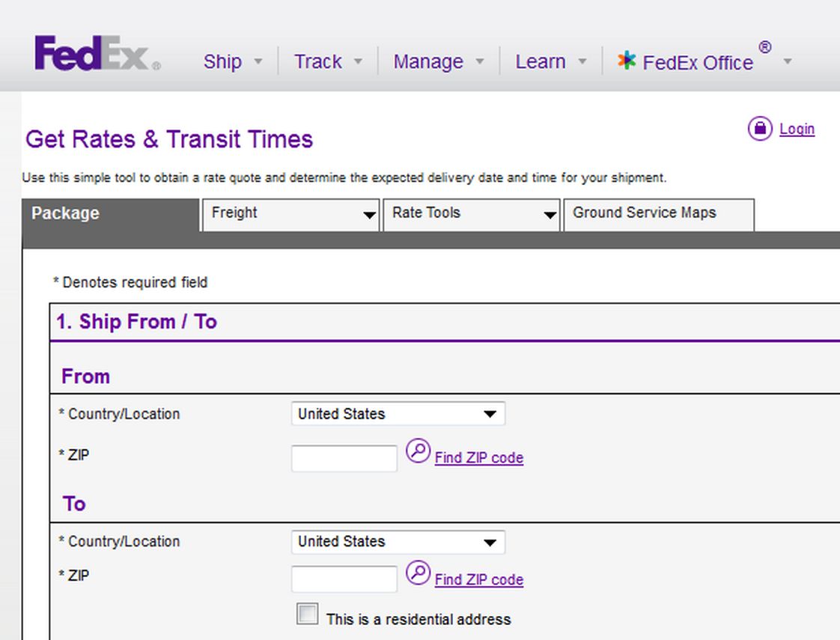
Task: Select the Package tab
Action: (x=111, y=214)
